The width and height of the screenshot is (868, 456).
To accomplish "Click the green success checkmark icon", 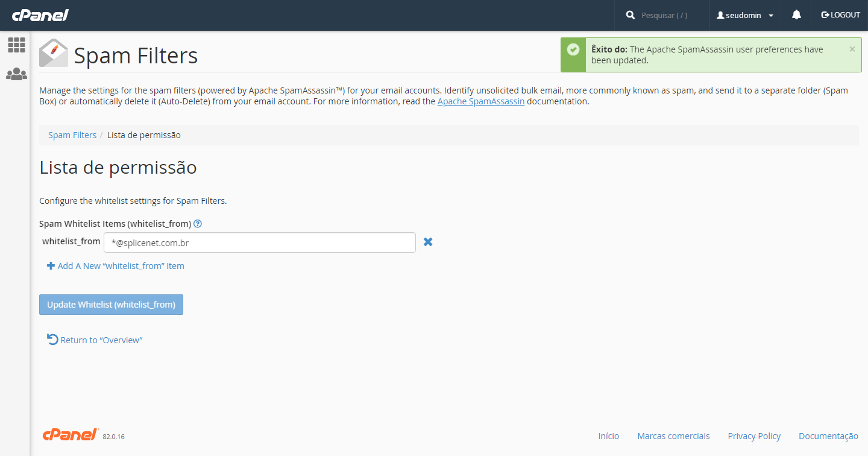I will (573, 49).
